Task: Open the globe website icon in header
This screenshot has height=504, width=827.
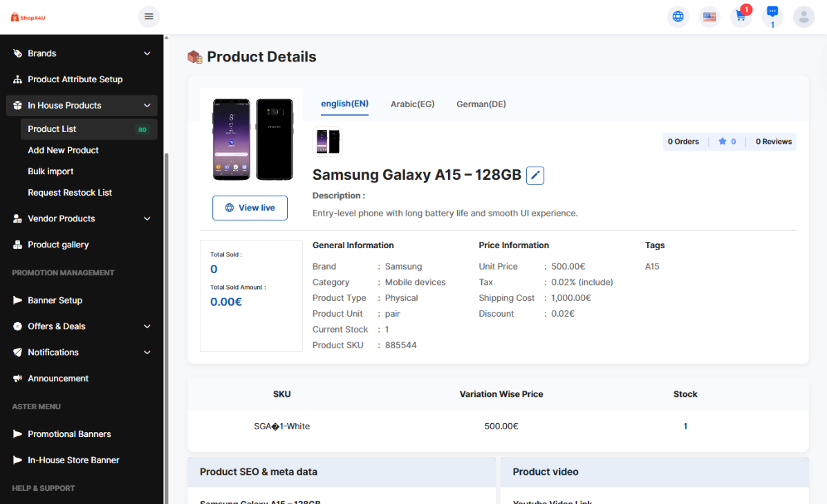Action: [678, 17]
